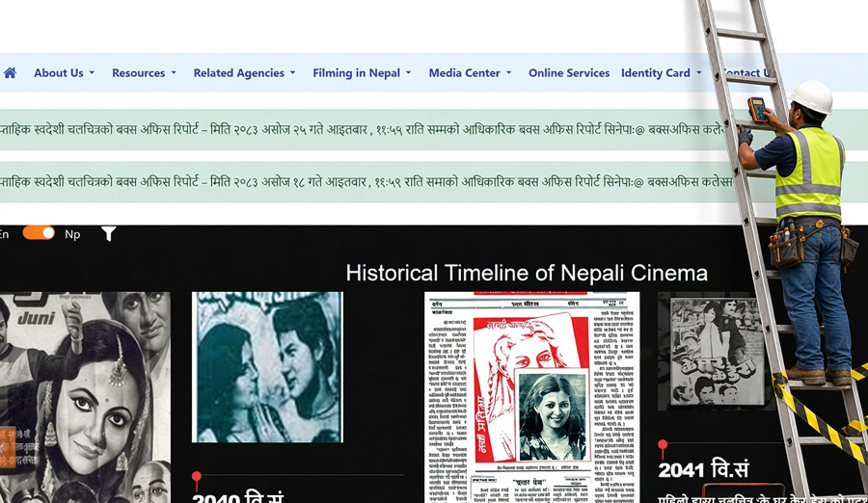Expand the About Us dropdown menu
This screenshot has height=503, width=868.
click(x=65, y=73)
